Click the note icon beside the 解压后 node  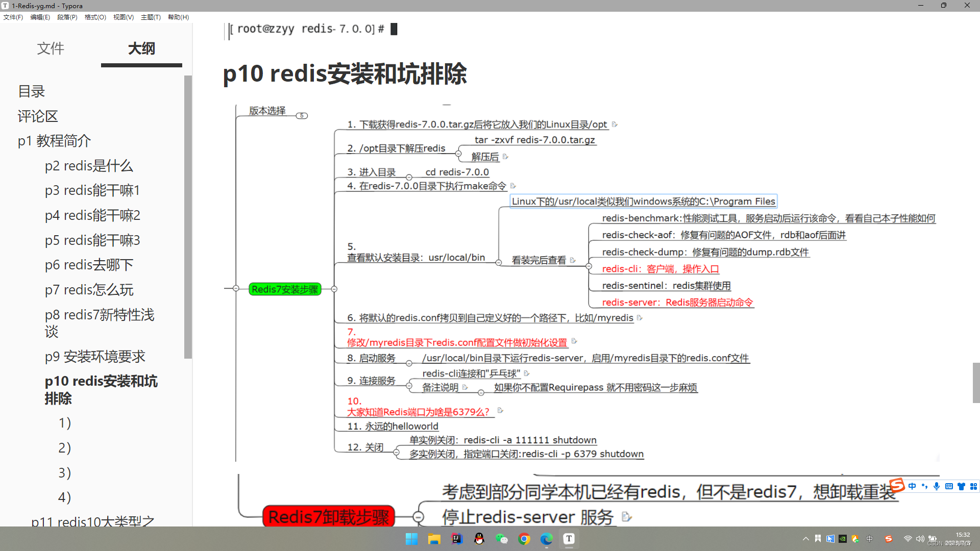click(505, 157)
